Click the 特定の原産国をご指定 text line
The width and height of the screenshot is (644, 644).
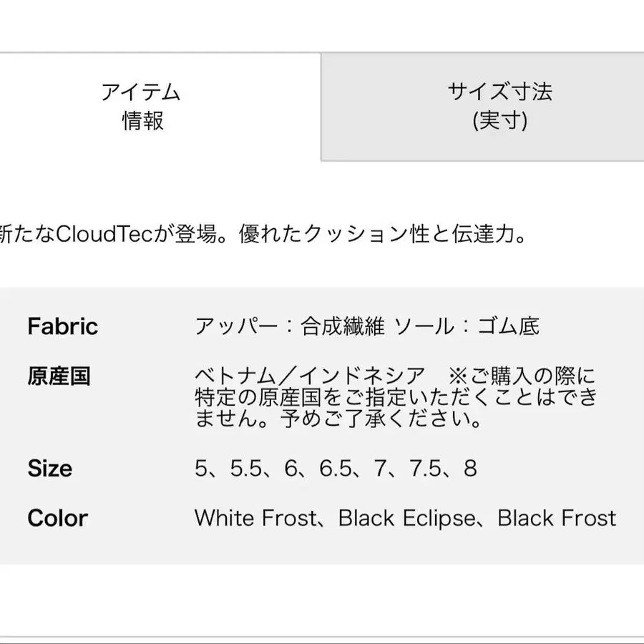pos(396,397)
